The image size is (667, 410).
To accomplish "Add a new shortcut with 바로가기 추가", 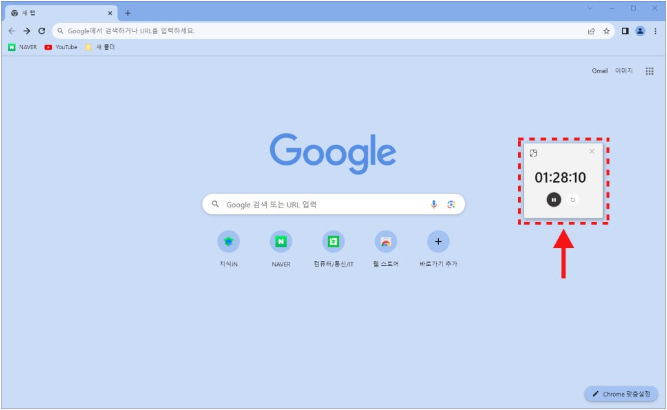I will point(437,241).
